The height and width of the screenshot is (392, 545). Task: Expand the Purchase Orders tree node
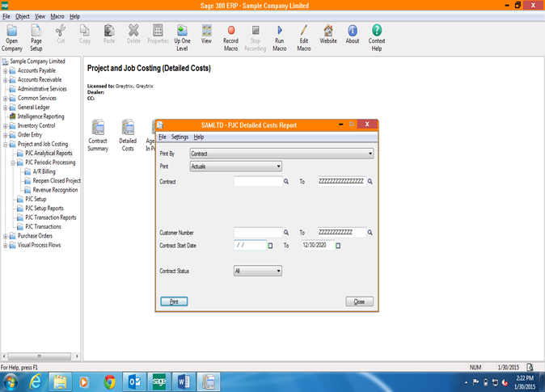click(x=5, y=236)
